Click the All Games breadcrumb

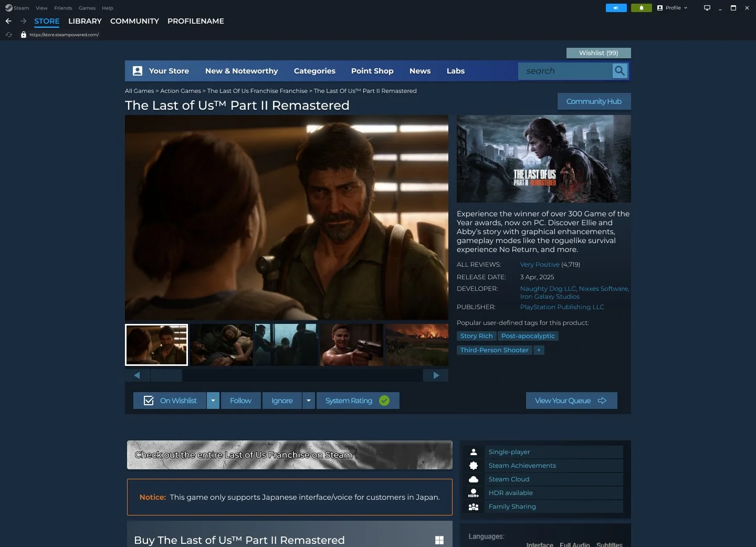[x=140, y=91]
